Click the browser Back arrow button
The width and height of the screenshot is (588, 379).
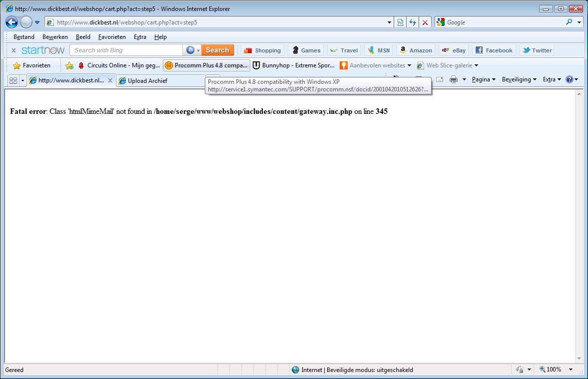[x=11, y=22]
